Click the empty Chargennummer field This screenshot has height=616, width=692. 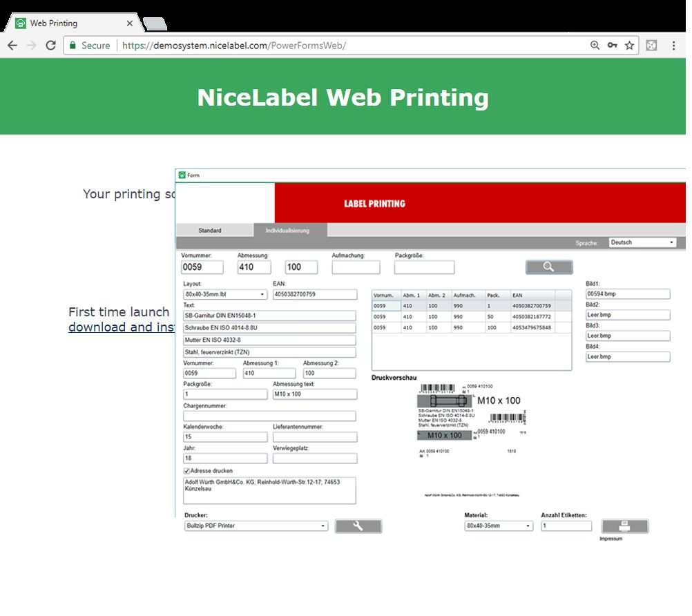269,416
